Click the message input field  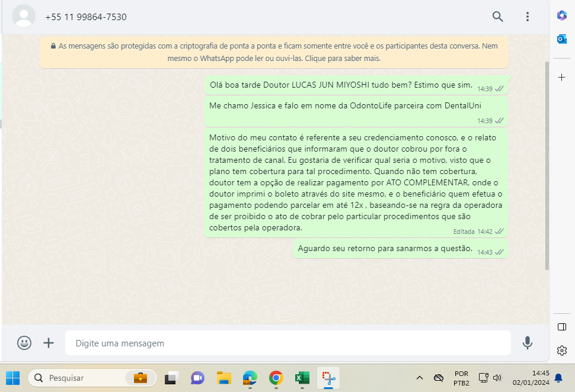[288, 343]
